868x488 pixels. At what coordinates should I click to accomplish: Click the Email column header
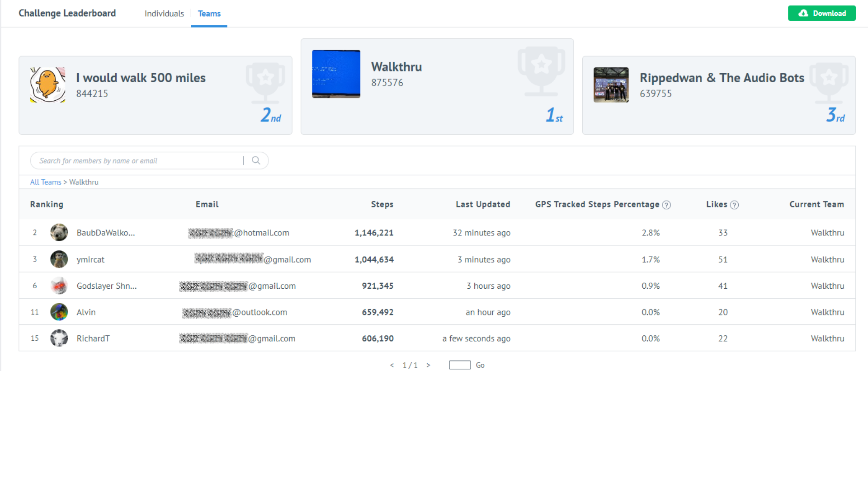(207, 204)
